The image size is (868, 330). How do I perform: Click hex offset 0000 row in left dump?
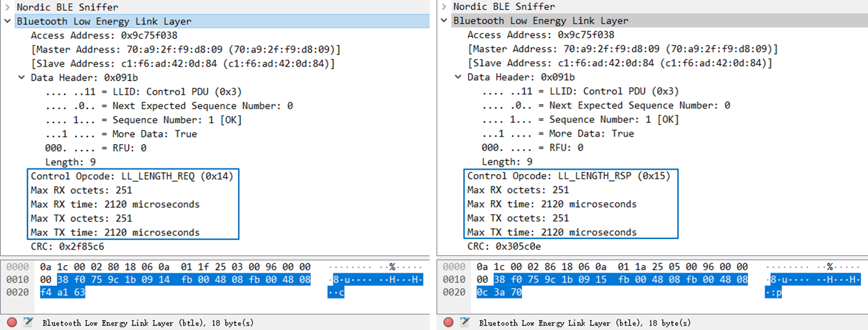(17, 267)
